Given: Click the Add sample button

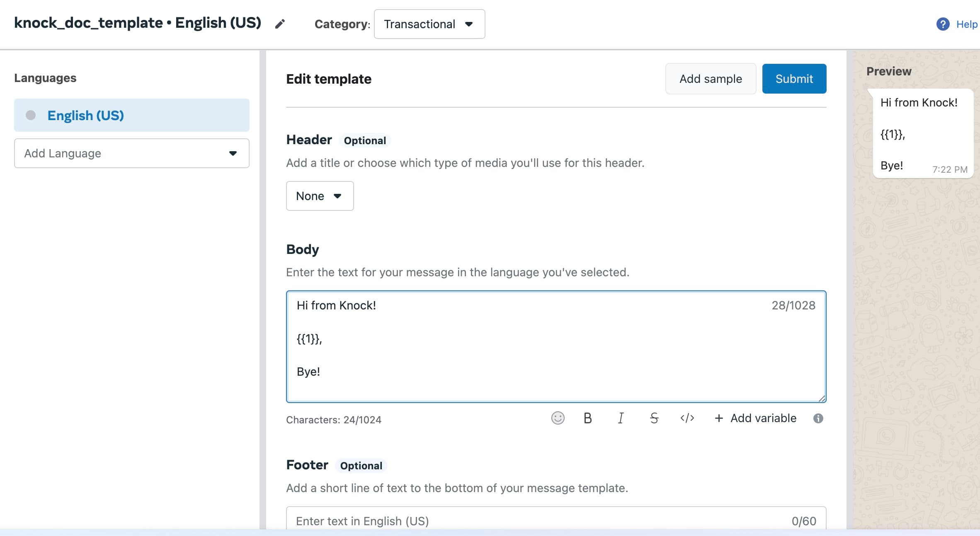Looking at the screenshot, I should (x=711, y=78).
